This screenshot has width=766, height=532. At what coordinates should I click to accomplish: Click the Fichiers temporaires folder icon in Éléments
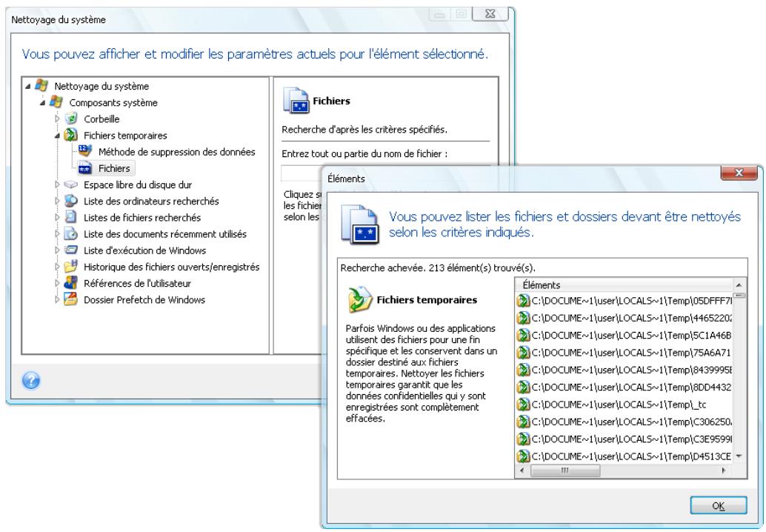(361, 299)
